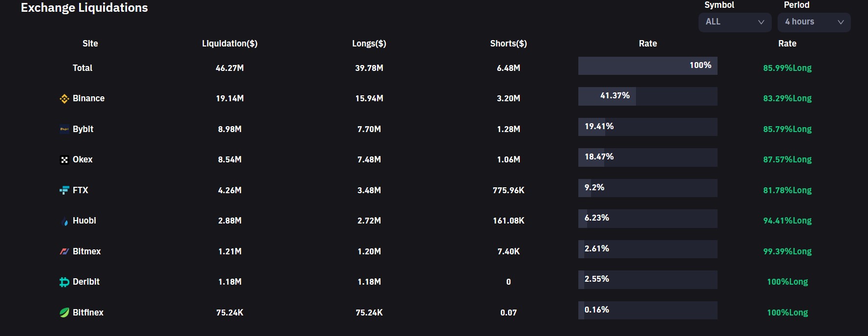The width and height of the screenshot is (868, 336).
Task: Click the Huobi flame logo icon
Action: (x=65, y=222)
